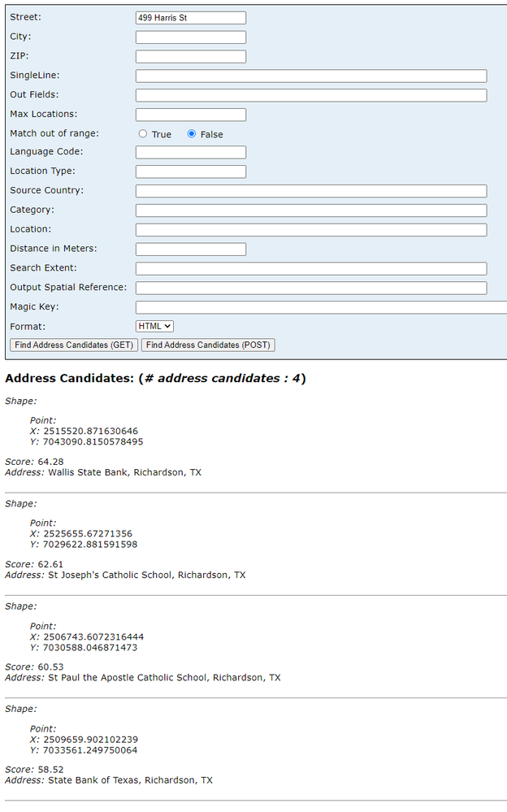Click the Out Fields text box
Image resolution: width=507 pixels, height=812 pixels.
point(311,96)
